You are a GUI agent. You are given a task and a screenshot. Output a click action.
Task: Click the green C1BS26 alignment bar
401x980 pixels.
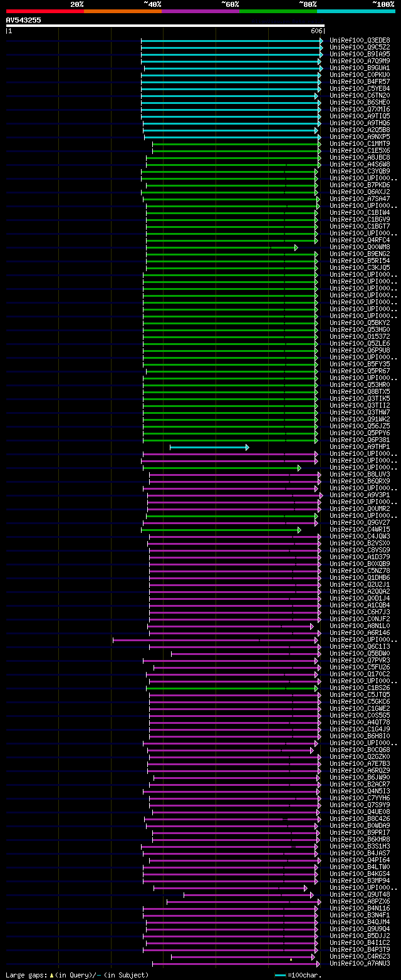point(232,688)
